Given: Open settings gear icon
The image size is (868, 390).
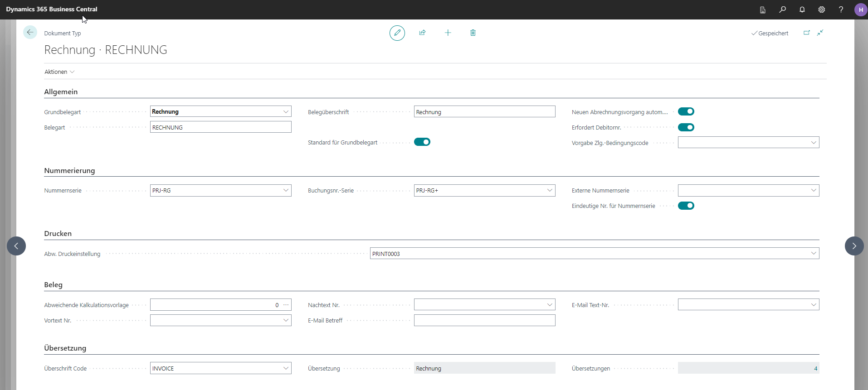Looking at the screenshot, I should click(x=821, y=10).
